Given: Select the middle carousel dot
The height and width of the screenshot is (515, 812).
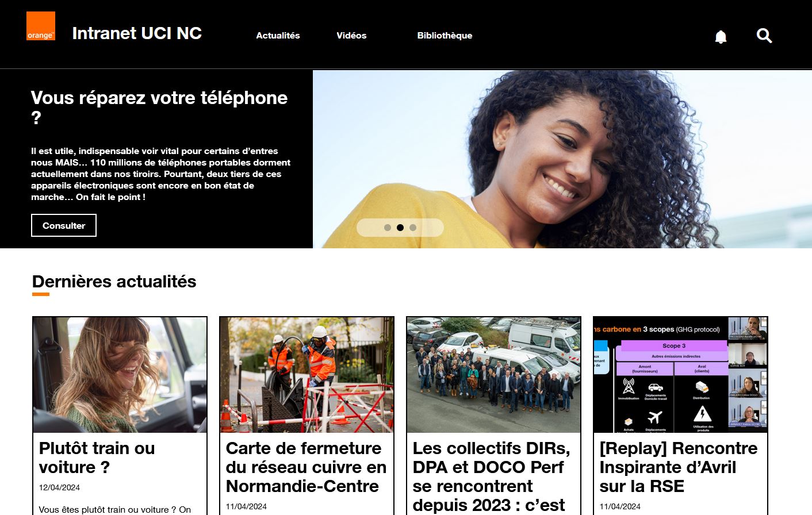Looking at the screenshot, I should tap(400, 228).
